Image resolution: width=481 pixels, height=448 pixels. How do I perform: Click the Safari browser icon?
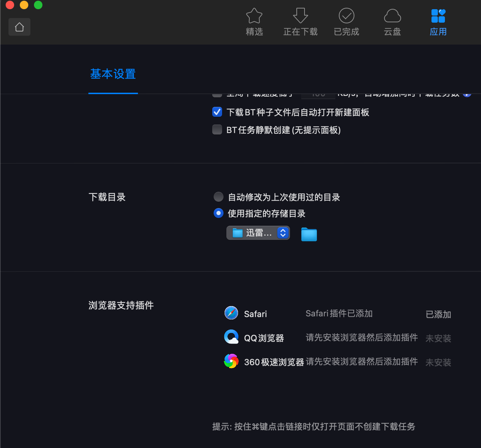(231, 313)
